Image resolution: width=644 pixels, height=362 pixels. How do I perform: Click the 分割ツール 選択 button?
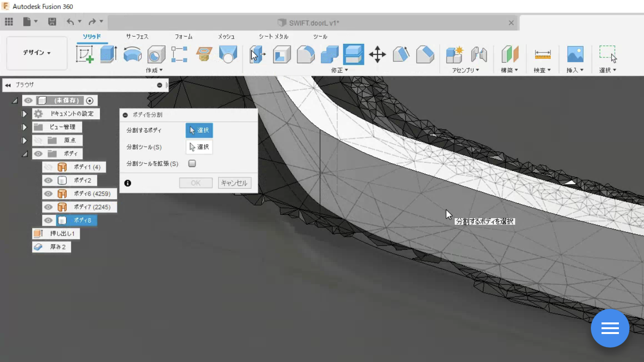click(199, 147)
